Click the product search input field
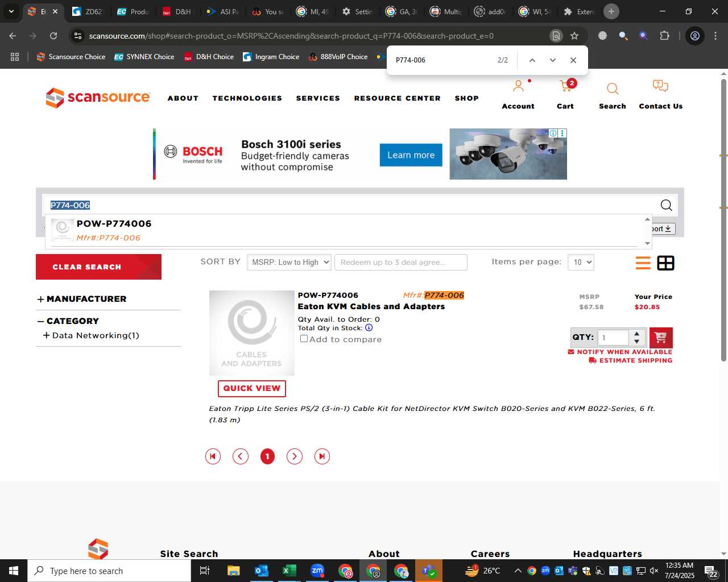Screen dimensions: 728x582 pyautogui.click(x=351, y=205)
